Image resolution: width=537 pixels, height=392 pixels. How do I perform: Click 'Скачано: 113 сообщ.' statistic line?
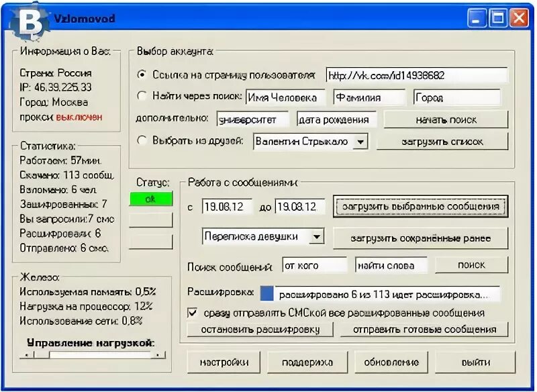[66, 175]
